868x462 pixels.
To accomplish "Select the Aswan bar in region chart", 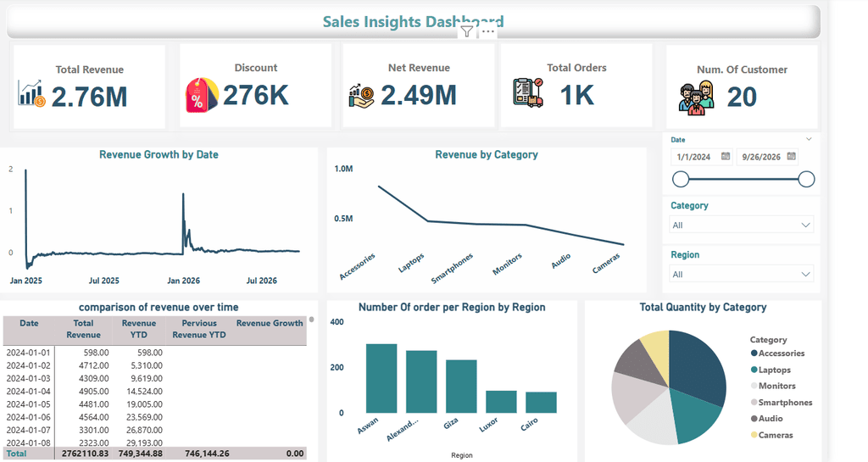I will [x=381, y=378].
